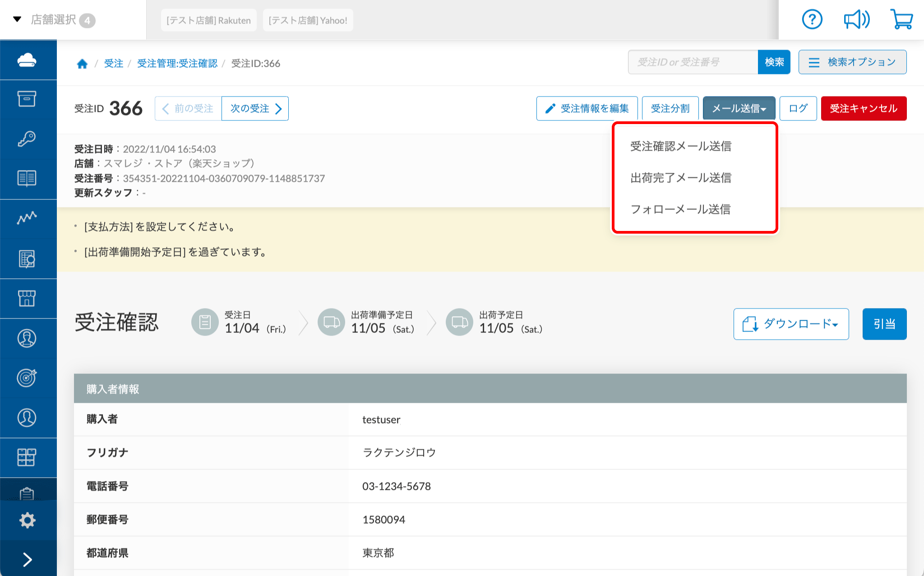Expand the sidebar with bottom chevron

click(27, 559)
